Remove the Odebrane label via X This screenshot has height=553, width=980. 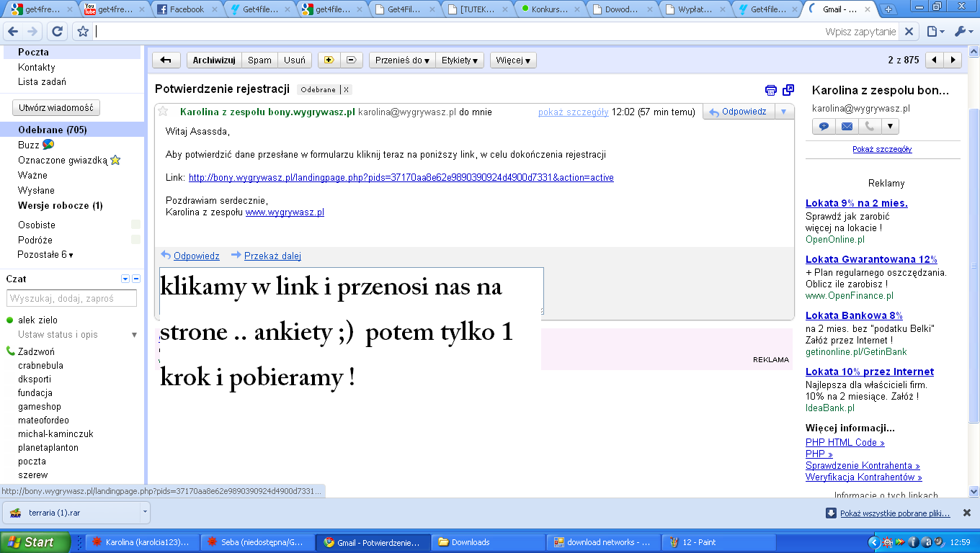click(x=346, y=90)
